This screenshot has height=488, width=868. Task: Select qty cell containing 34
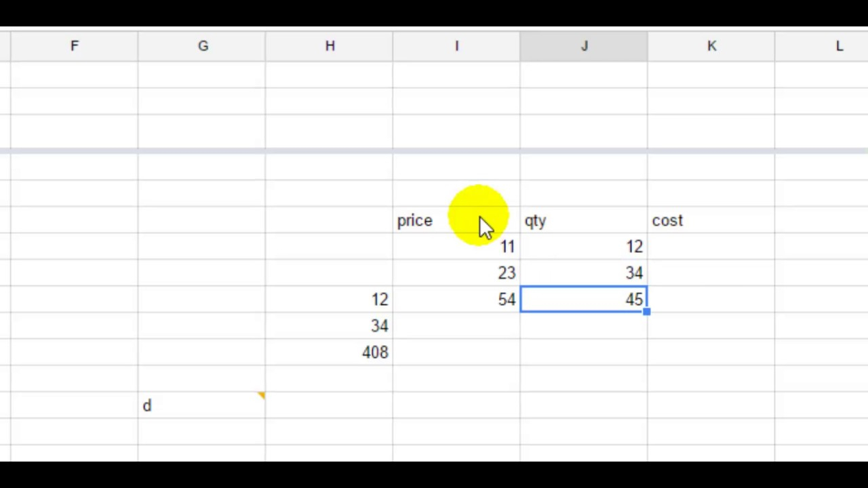(x=584, y=274)
